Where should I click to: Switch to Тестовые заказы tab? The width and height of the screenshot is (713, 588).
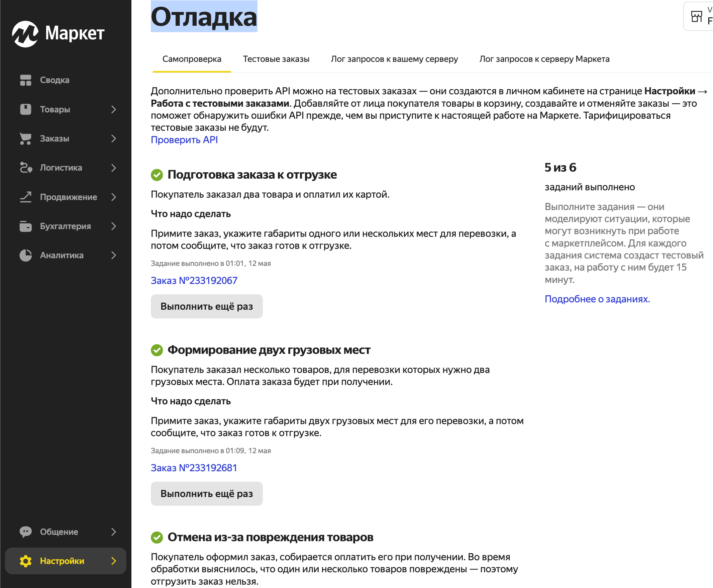pyautogui.click(x=276, y=59)
